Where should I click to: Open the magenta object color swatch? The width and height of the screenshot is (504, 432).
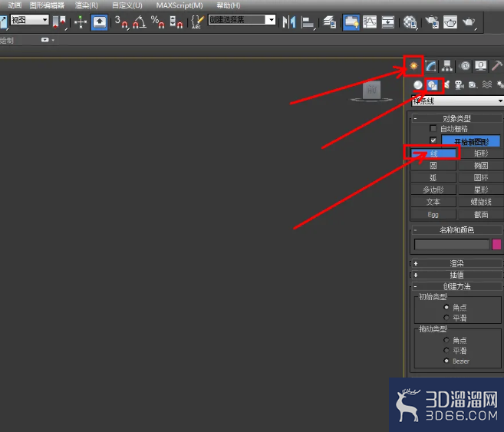496,244
